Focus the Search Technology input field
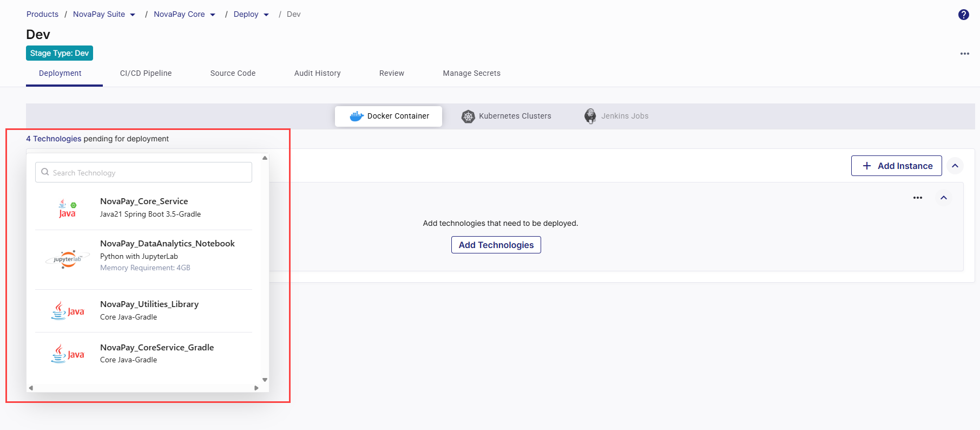This screenshot has height=430, width=980. [x=143, y=172]
